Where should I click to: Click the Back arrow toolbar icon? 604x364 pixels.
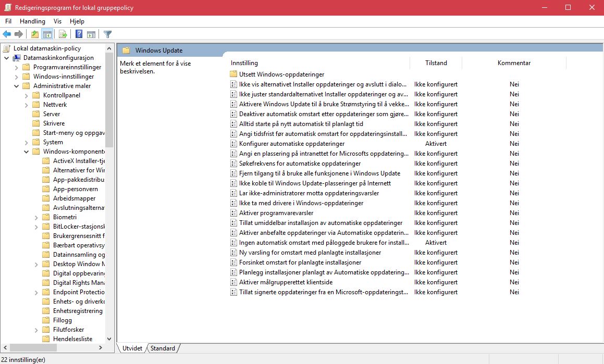(x=7, y=34)
